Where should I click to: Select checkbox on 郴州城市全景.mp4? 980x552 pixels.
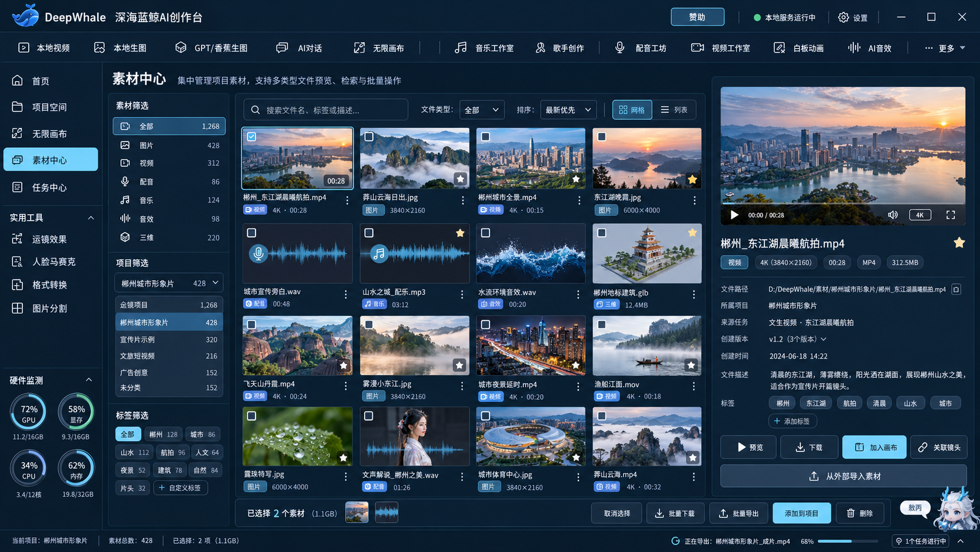coord(485,137)
